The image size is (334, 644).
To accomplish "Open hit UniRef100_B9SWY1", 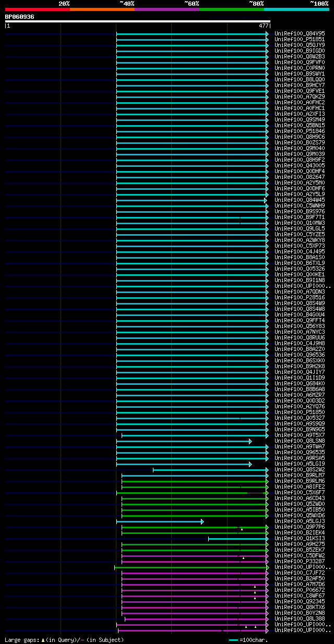I will [x=300, y=74].
